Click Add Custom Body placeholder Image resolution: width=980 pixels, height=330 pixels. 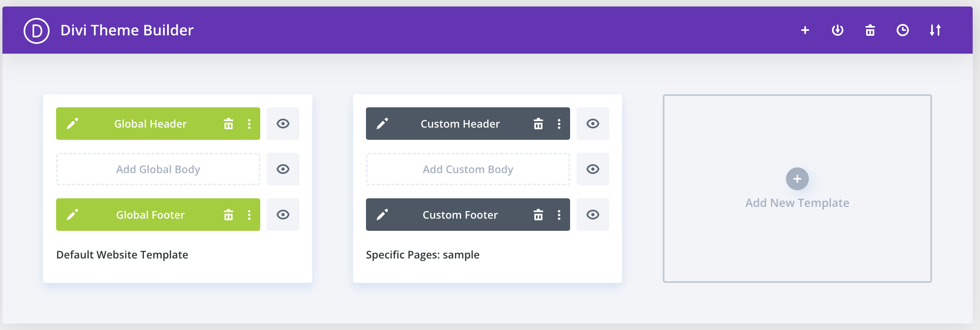tap(468, 169)
